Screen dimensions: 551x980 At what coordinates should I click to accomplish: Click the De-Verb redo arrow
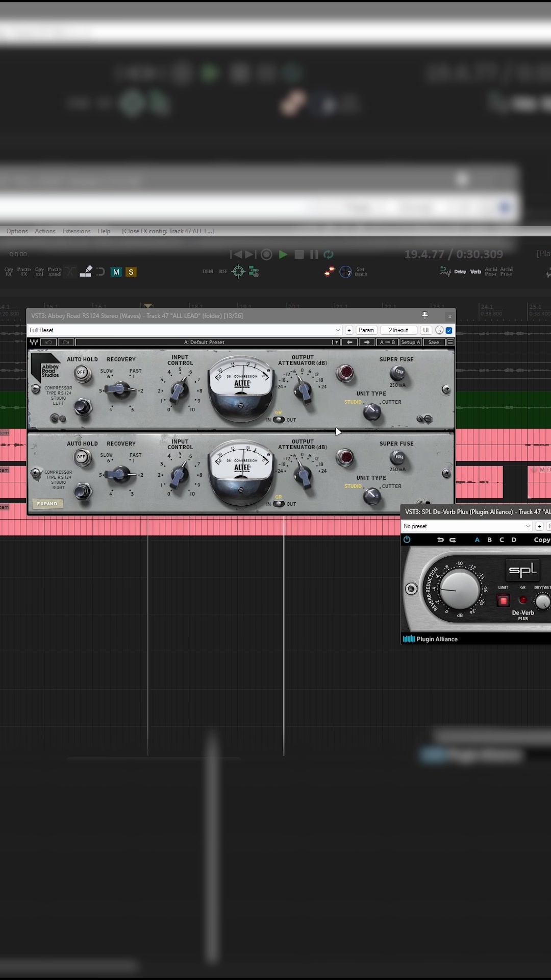pyautogui.click(x=453, y=540)
